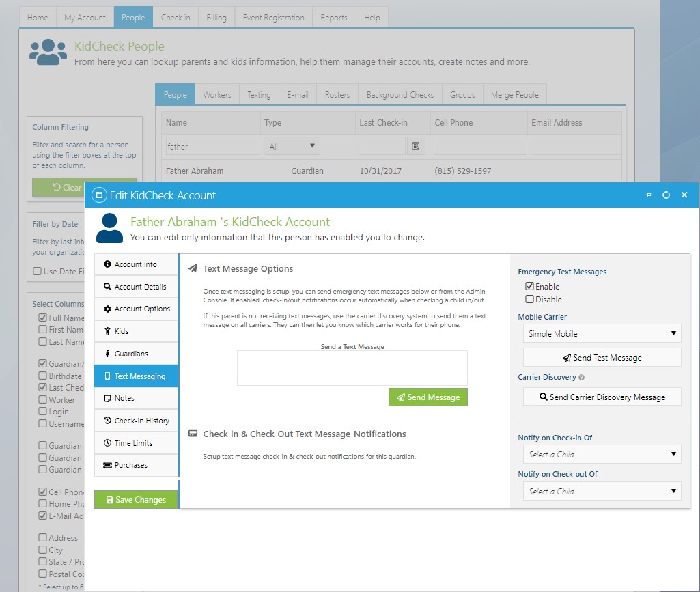Screen dimensions: 700x592
Task: Click the calendar icon in Last Check-in filter
Action: [x=416, y=146]
